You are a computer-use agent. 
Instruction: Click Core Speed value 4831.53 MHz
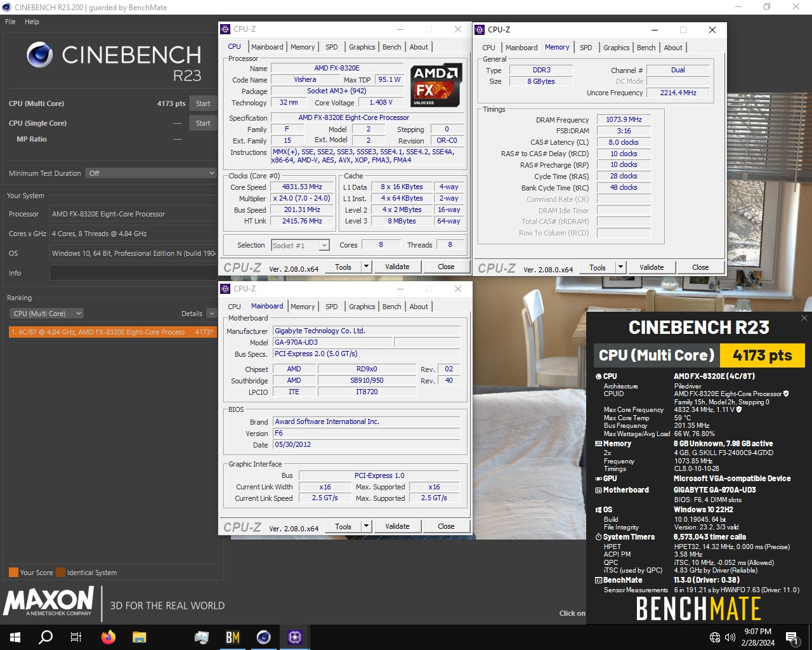tap(303, 187)
